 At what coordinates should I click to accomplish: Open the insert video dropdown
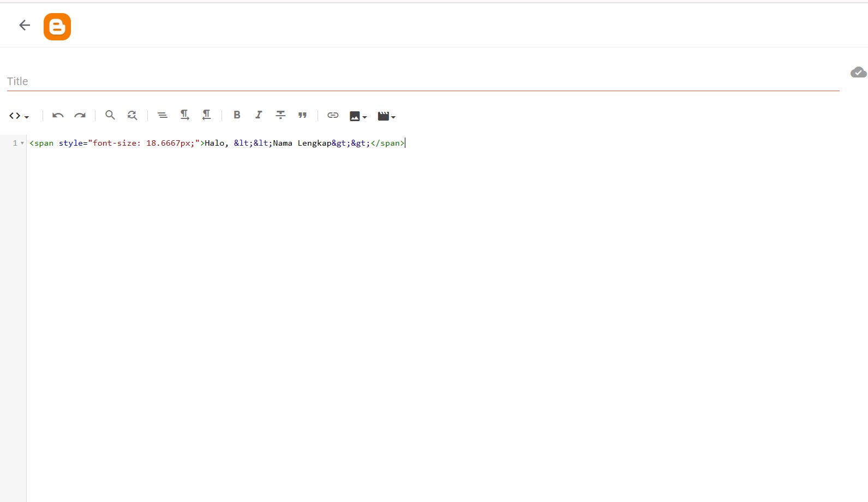[386, 116]
